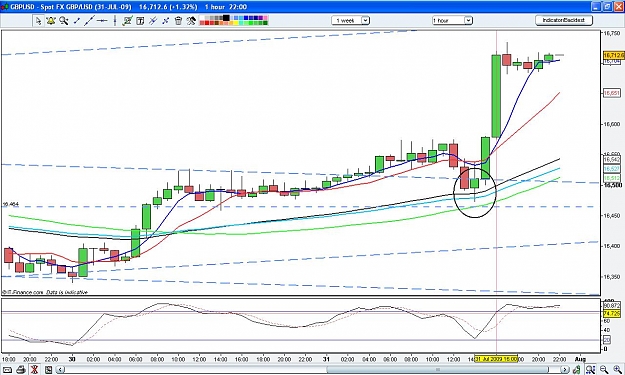625x375 pixels.
Task: Close the GBPUSD chart window
Action: tap(618, 7)
